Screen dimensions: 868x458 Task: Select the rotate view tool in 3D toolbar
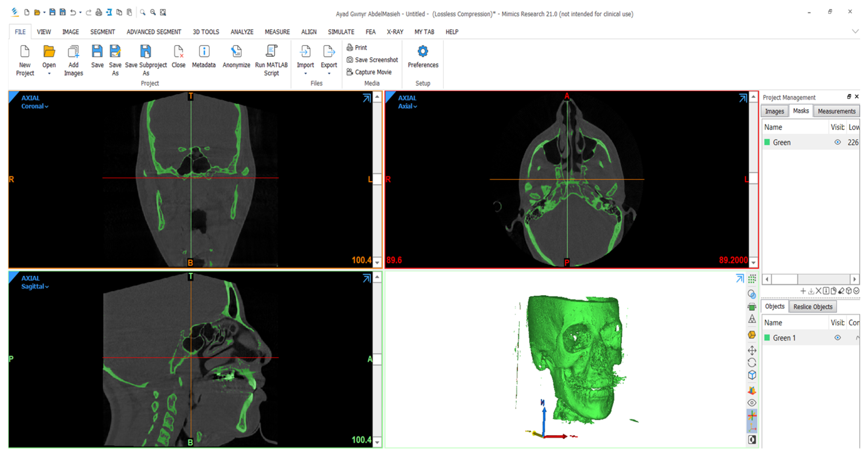[x=752, y=363]
